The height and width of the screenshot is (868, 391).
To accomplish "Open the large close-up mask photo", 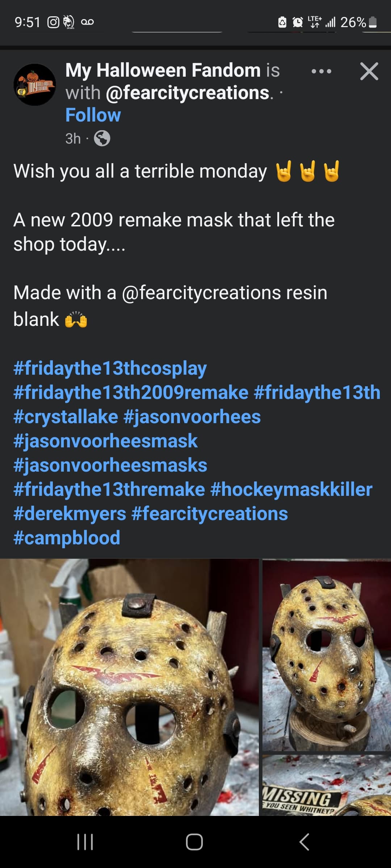I will coord(129,687).
